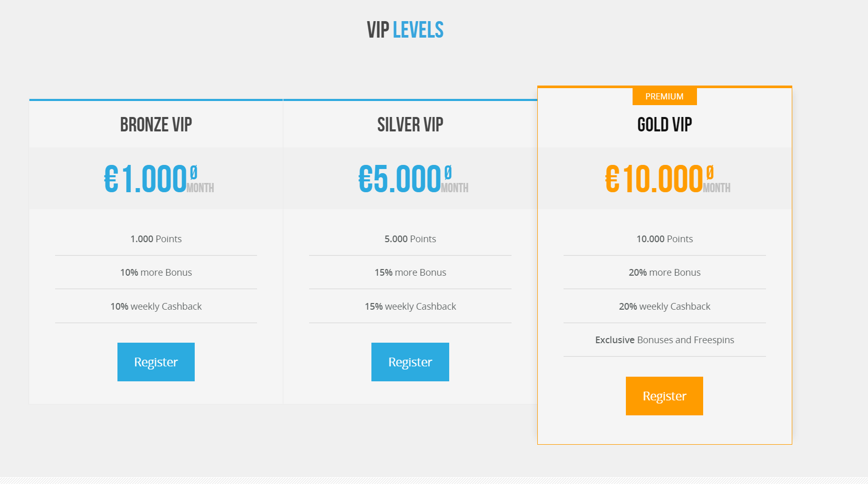Click the €10.000 per month price
This screenshot has height=488, width=868.
click(x=668, y=179)
